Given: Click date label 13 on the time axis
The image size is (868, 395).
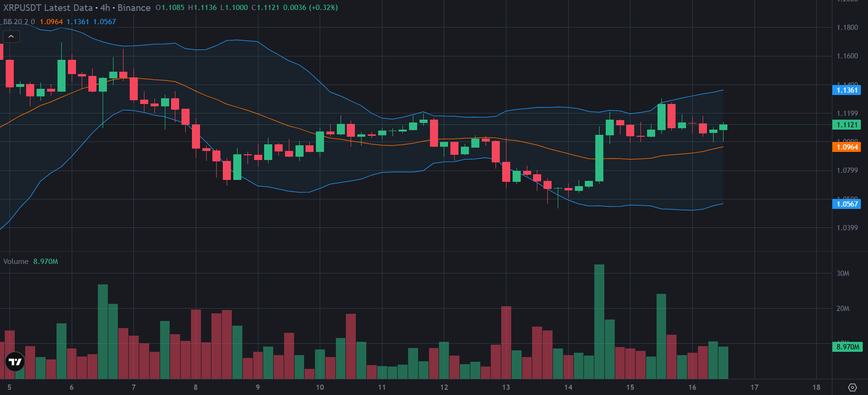Looking at the screenshot, I should click(506, 387).
